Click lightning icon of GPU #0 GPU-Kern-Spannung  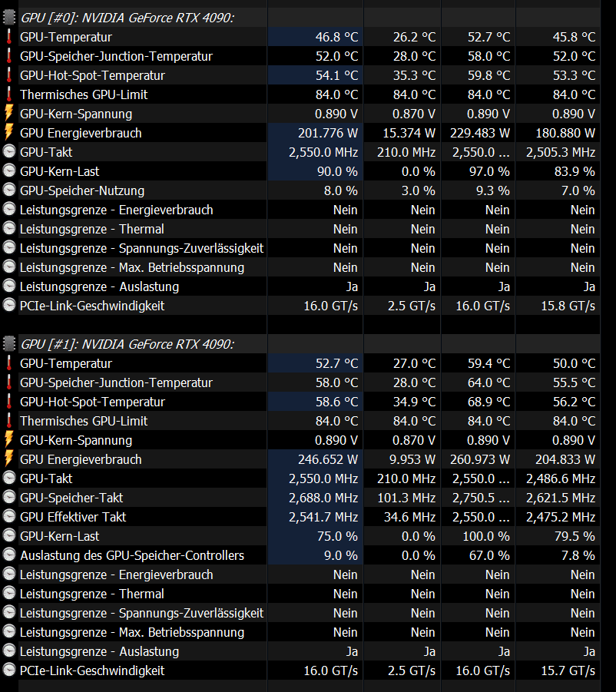point(8,114)
